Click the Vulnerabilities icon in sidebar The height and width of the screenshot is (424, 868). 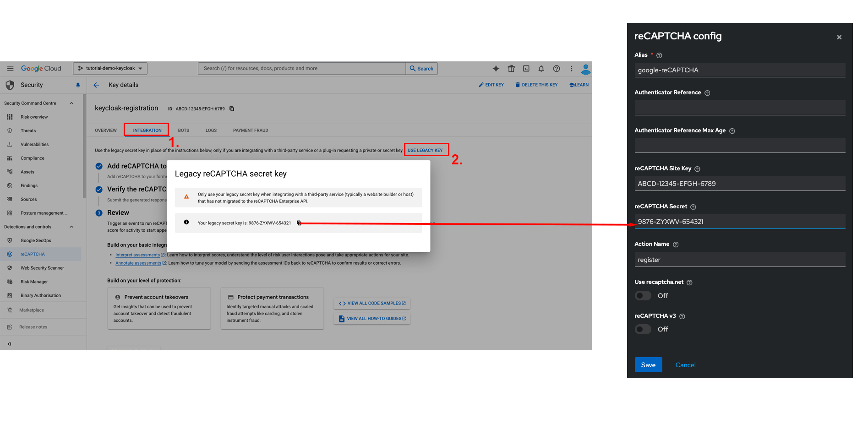click(10, 144)
